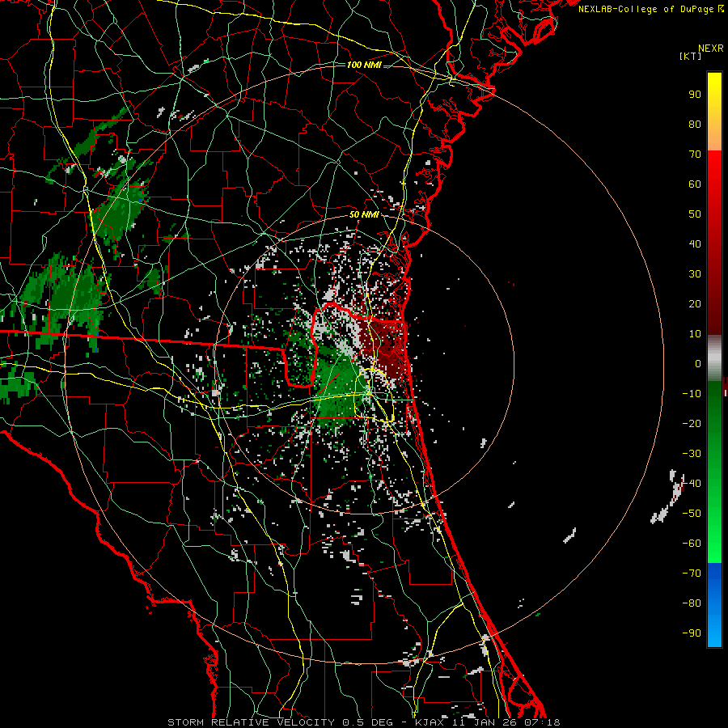Click the positive 50 scale value

tap(695, 214)
